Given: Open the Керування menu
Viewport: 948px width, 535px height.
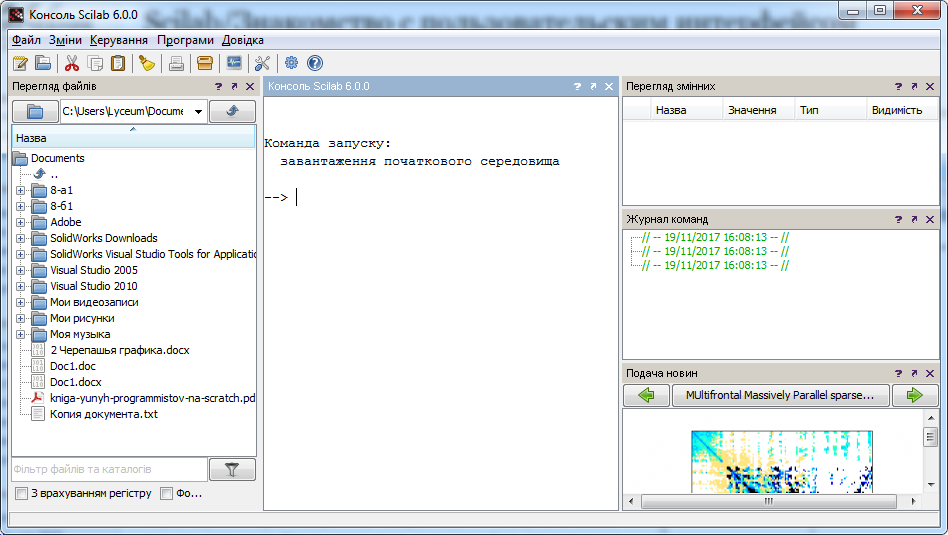Looking at the screenshot, I should pyautogui.click(x=118, y=40).
